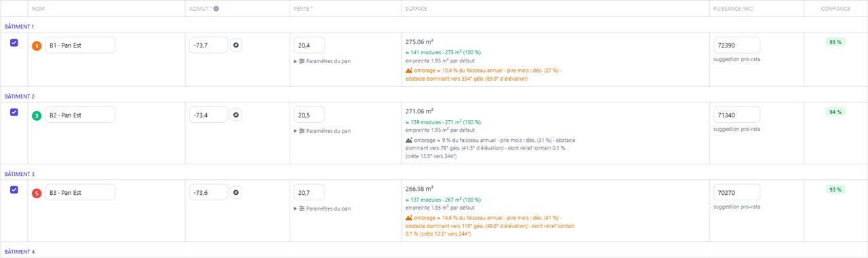Click the orange shading warning icon for B3

click(409, 217)
